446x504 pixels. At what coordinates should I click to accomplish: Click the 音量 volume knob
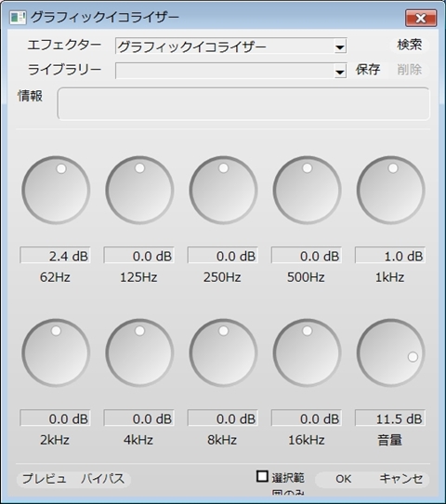[391, 353]
